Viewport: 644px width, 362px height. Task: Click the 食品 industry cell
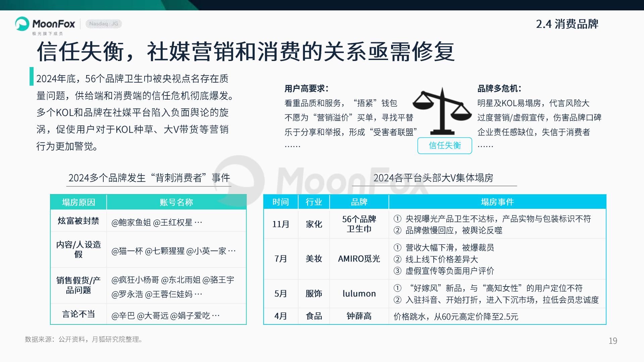tap(314, 316)
